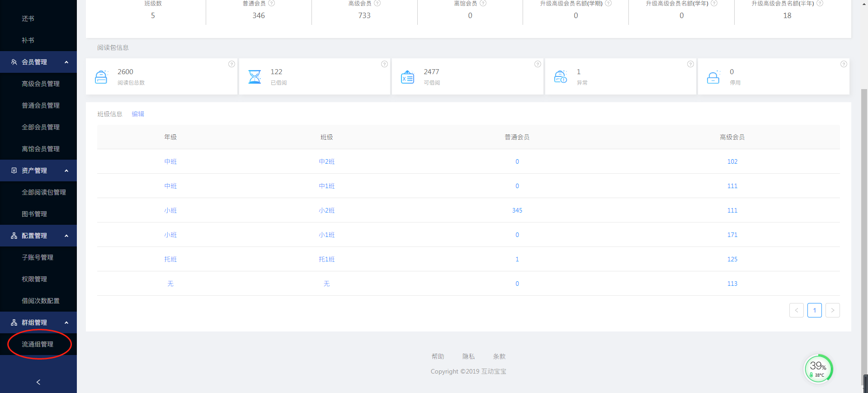Click the 39% performance floating widget
Screen dimensions: 868x393
818,369
